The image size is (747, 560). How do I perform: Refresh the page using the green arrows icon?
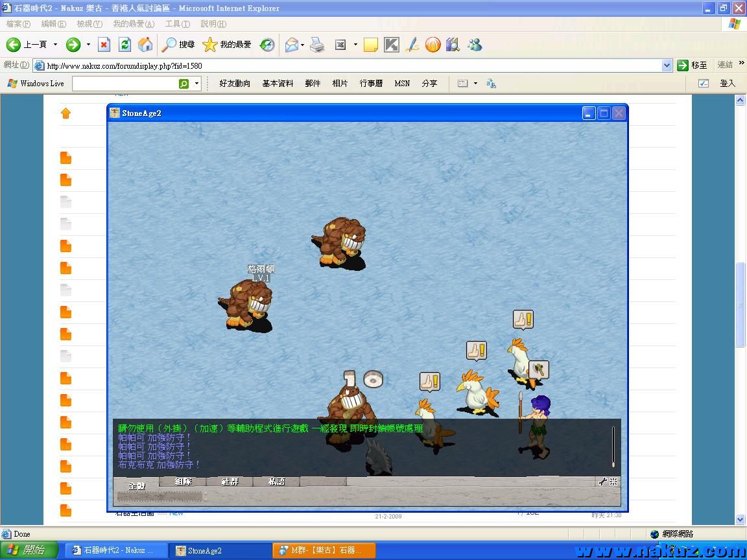[x=124, y=45]
